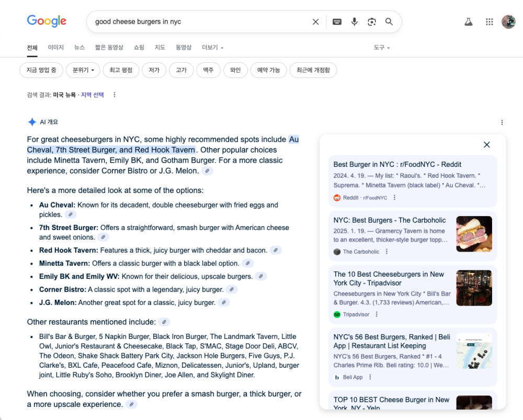
Task: Search by image with Google Lens
Action: tap(372, 22)
